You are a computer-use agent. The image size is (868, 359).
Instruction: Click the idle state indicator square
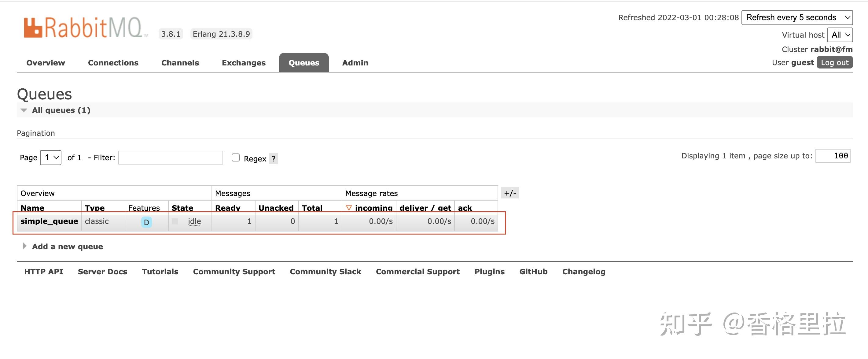click(175, 221)
